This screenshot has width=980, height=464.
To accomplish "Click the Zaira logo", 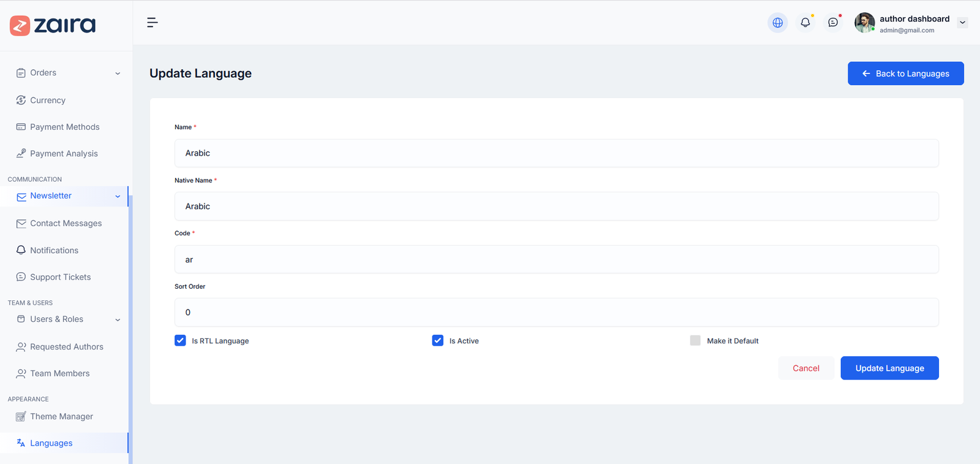I will [53, 25].
